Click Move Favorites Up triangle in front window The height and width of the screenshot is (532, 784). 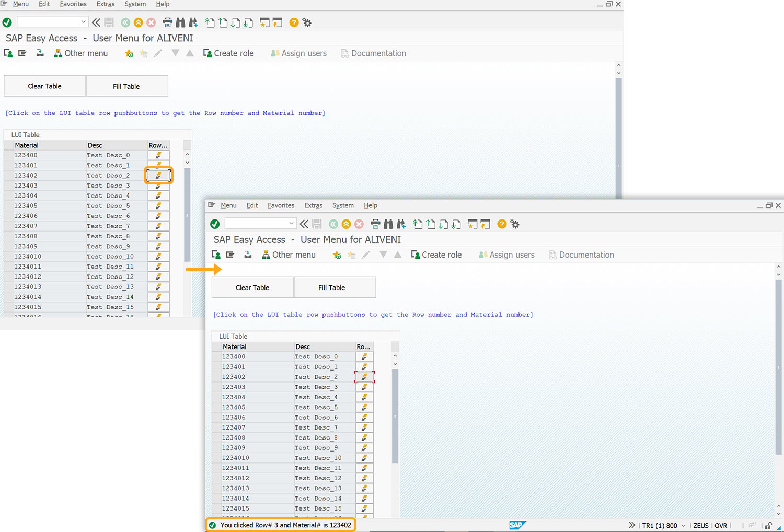[398, 255]
